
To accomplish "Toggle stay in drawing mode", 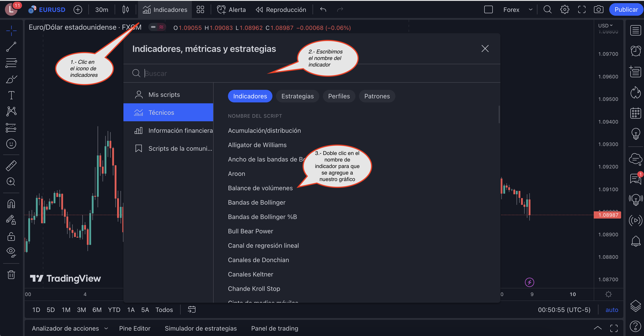I will [11, 220].
